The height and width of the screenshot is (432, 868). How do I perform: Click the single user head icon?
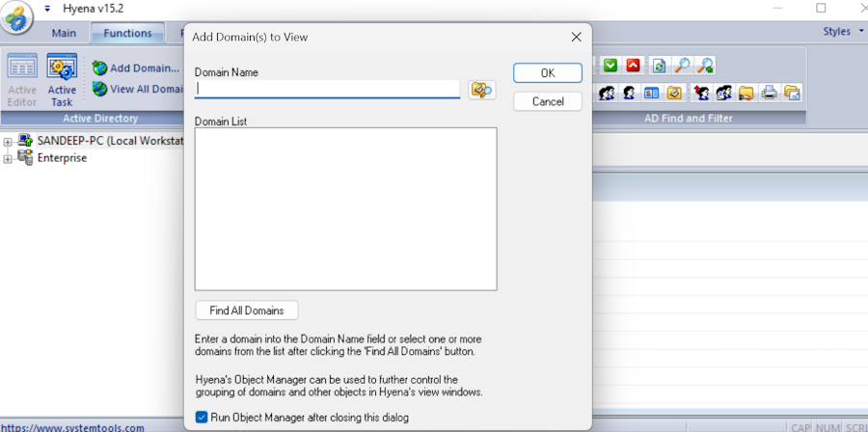coord(629,93)
